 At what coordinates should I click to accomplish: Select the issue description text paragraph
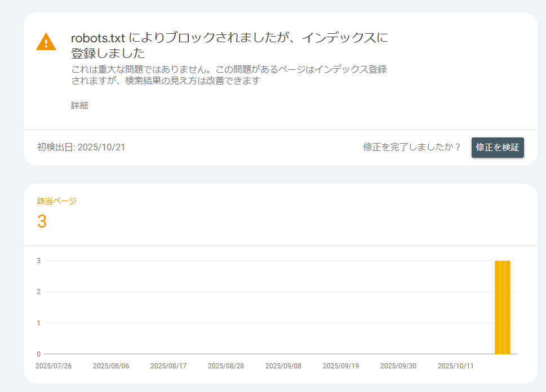pos(229,75)
